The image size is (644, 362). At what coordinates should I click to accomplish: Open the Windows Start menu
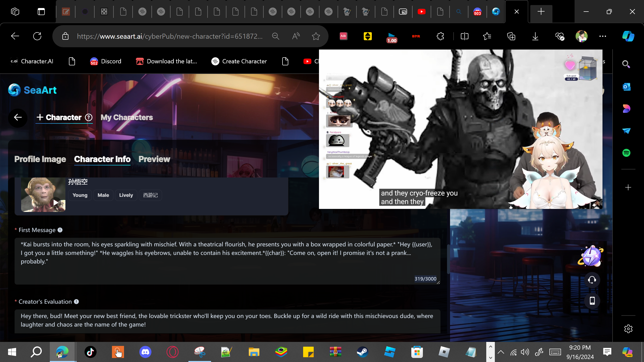12,352
